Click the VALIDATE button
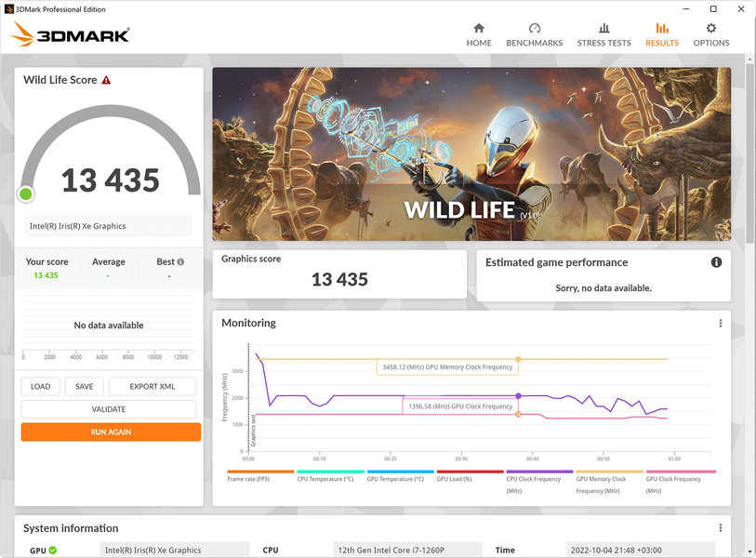This screenshot has height=558, width=756. point(109,409)
